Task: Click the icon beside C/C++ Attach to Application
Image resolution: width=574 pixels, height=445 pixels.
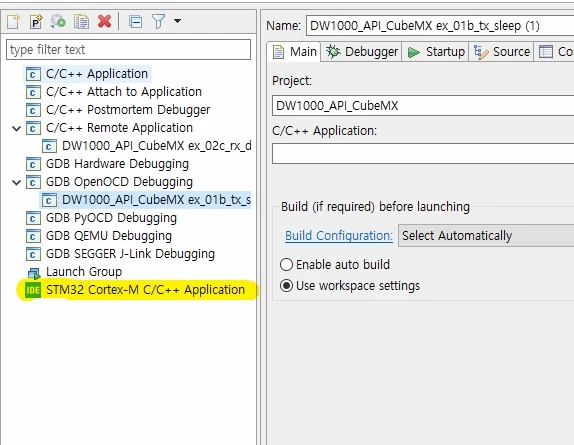Action: click(33, 93)
